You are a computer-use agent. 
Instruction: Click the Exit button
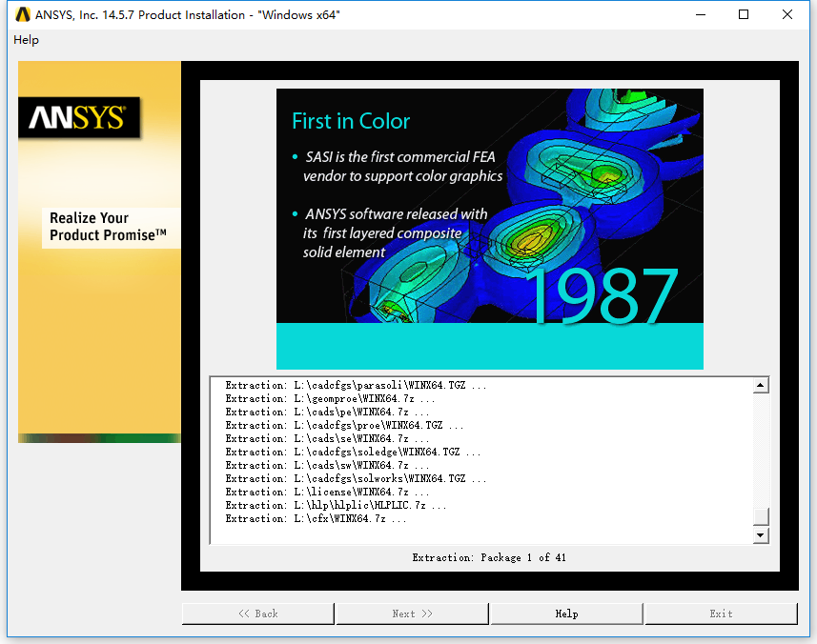tap(721, 614)
